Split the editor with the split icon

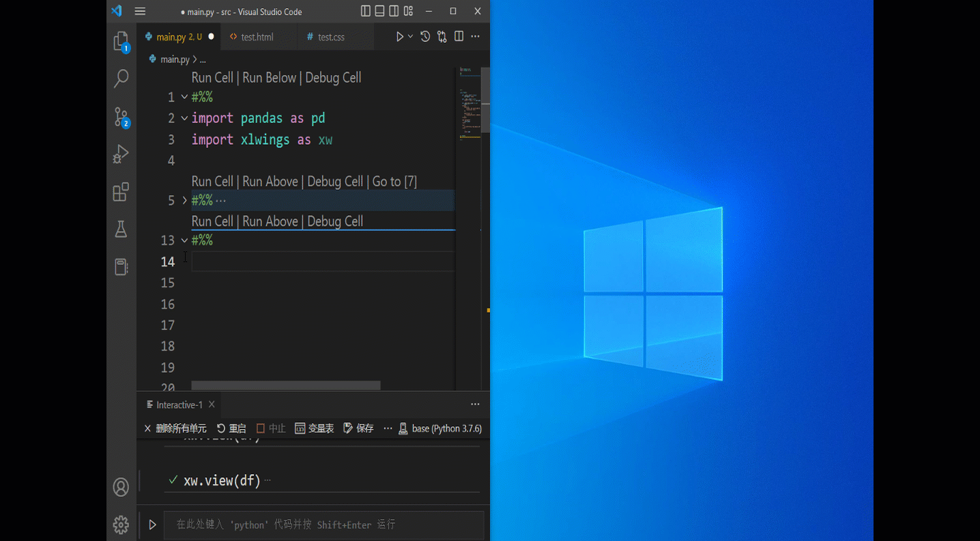458,36
